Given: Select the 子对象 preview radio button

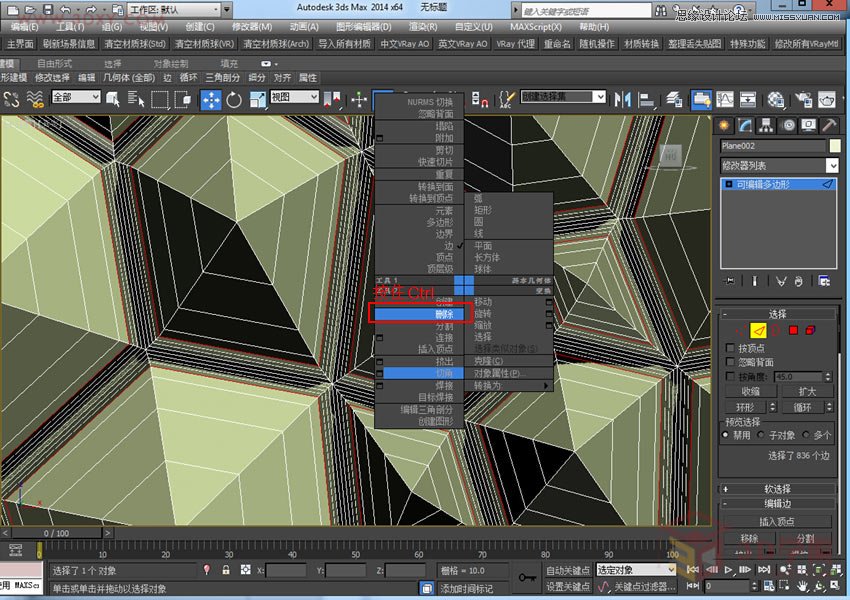Looking at the screenshot, I should click(x=762, y=435).
